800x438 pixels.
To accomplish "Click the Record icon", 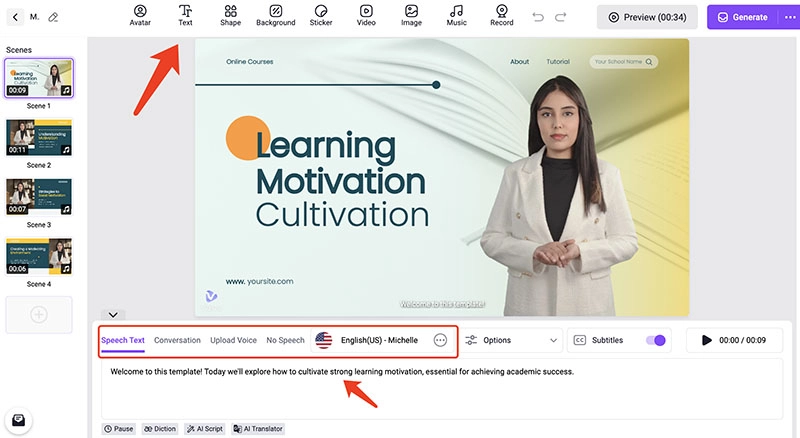I will pos(502,15).
